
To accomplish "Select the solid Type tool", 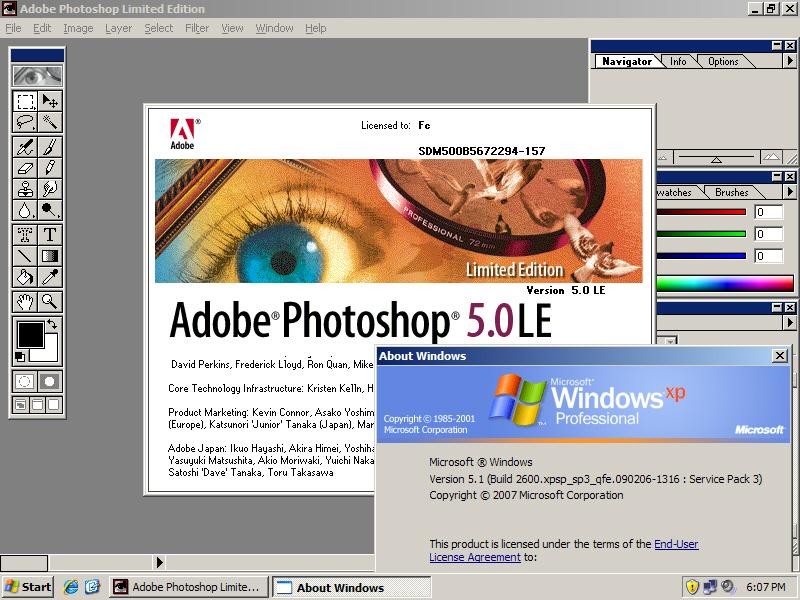I will (x=50, y=235).
